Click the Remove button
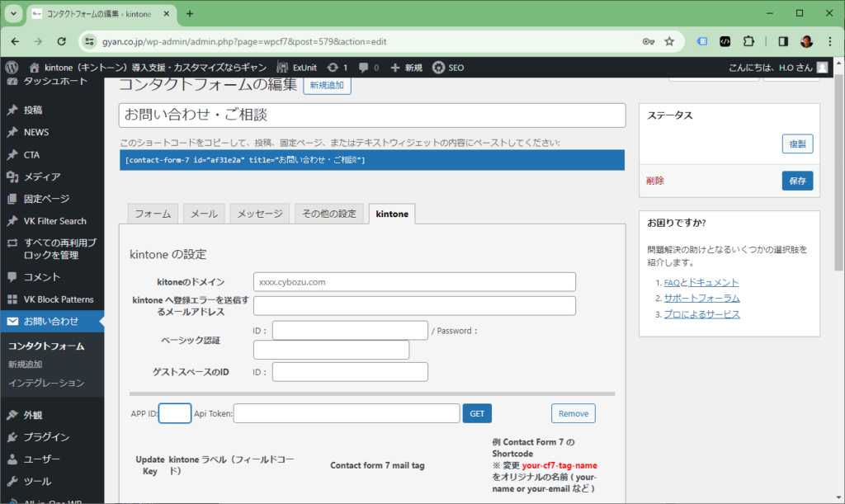Image resolution: width=845 pixels, height=504 pixels. 574,413
